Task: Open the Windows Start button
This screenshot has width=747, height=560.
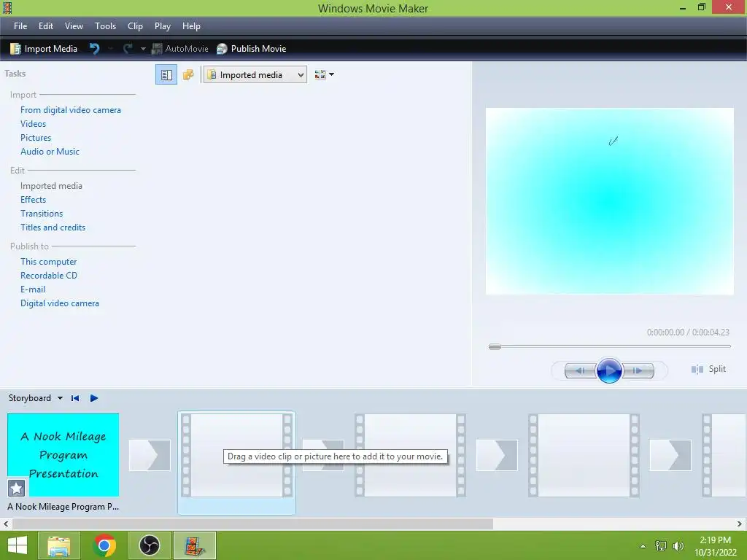Action: [18, 545]
